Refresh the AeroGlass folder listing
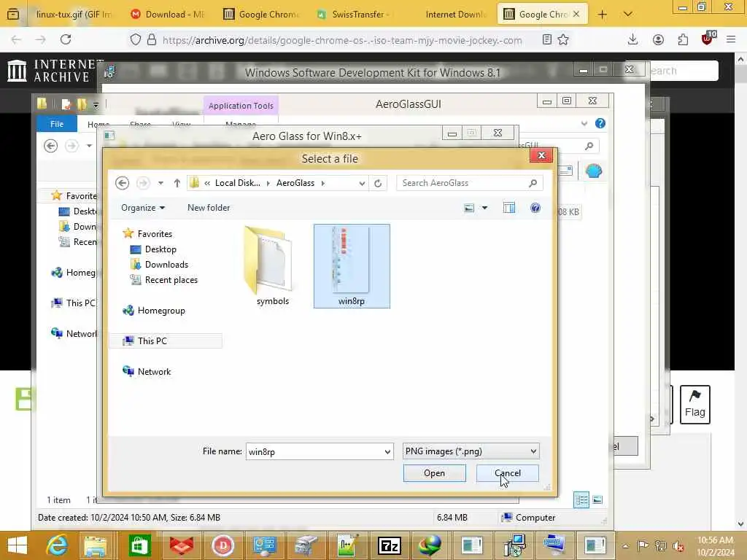The height and width of the screenshot is (560, 747). coord(378,183)
